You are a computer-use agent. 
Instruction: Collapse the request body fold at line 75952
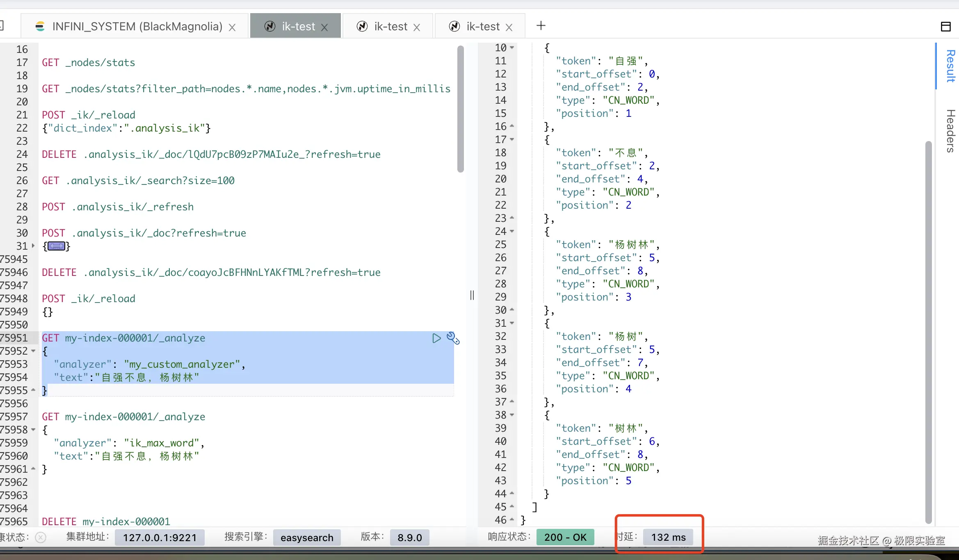tap(33, 351)
